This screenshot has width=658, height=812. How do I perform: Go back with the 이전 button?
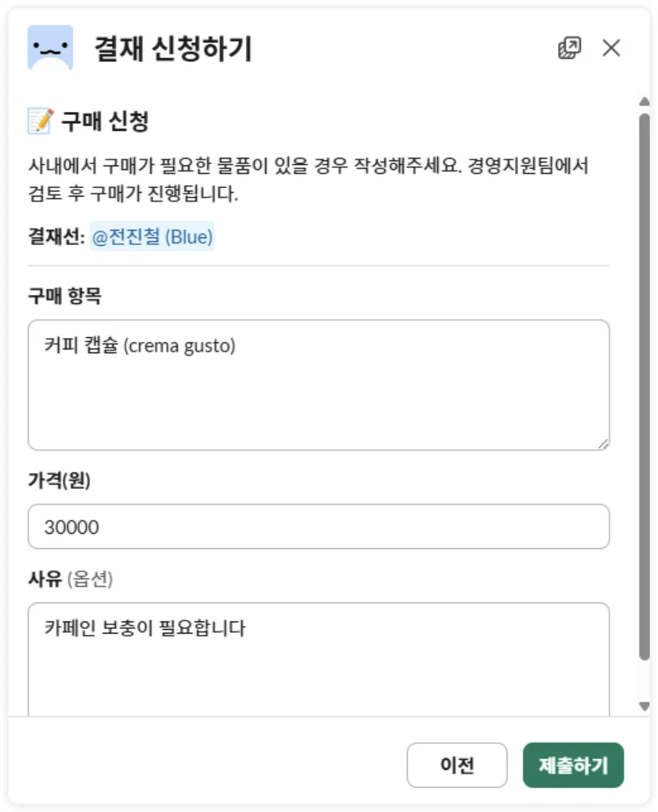coord(457,765)
